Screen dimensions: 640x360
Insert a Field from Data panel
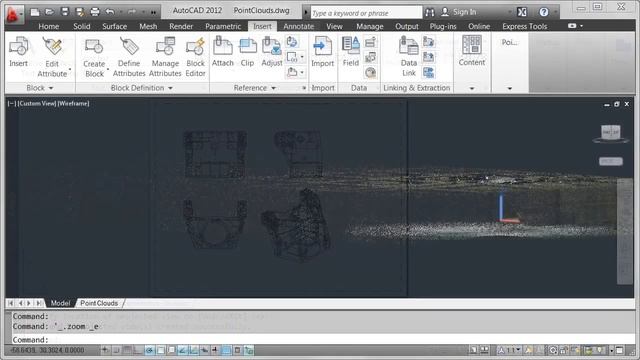tap(351, 51)
